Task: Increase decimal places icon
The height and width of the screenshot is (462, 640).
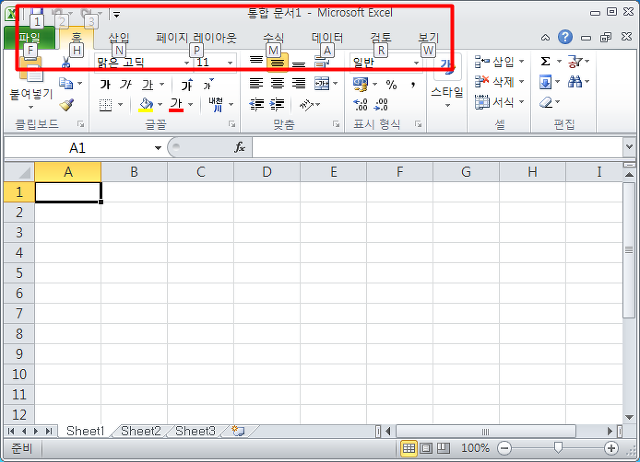Action: tap(360, 105)
